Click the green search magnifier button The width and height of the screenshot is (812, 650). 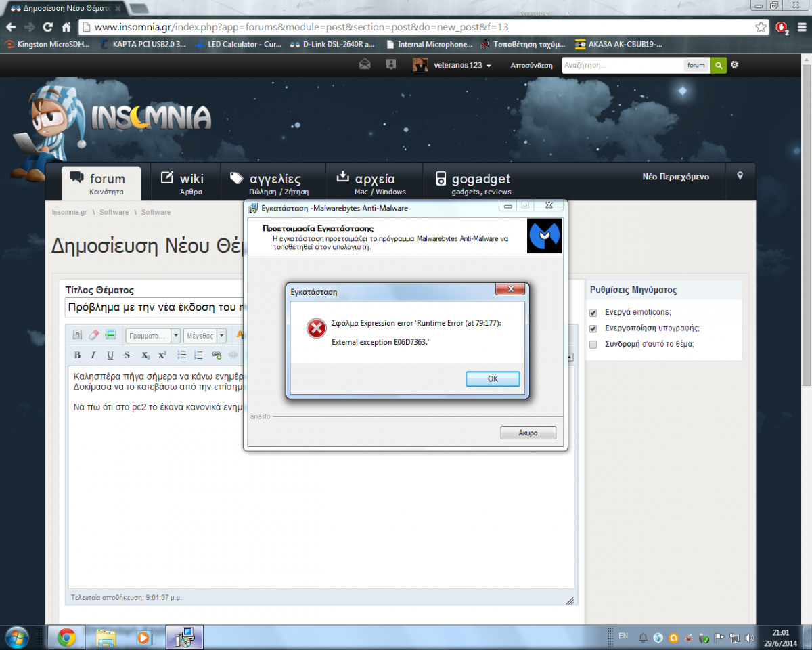718,66
